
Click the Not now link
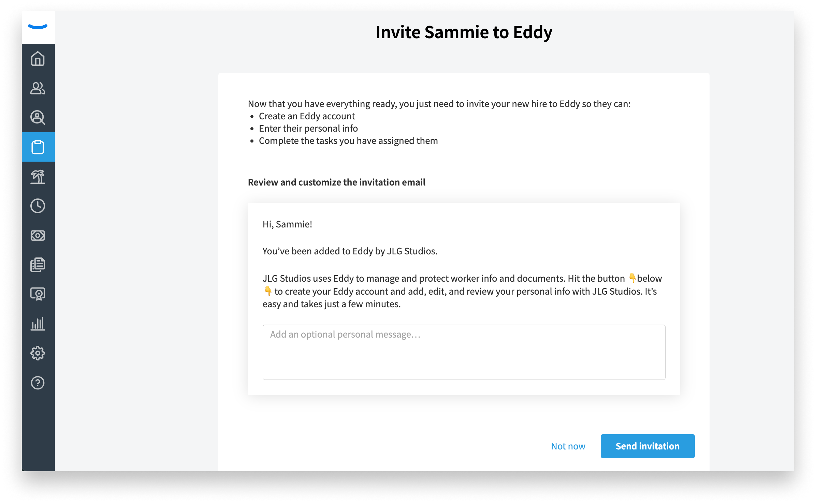[568, 446]
